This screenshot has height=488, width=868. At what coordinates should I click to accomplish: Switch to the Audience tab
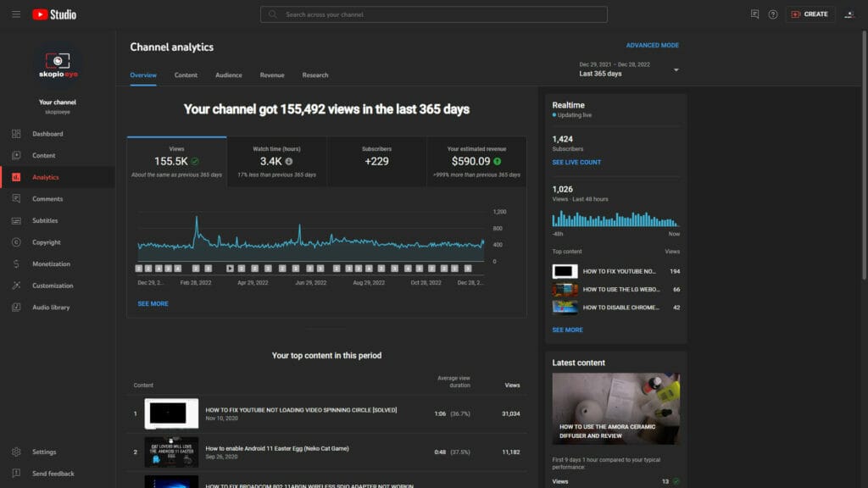point(228,75)
